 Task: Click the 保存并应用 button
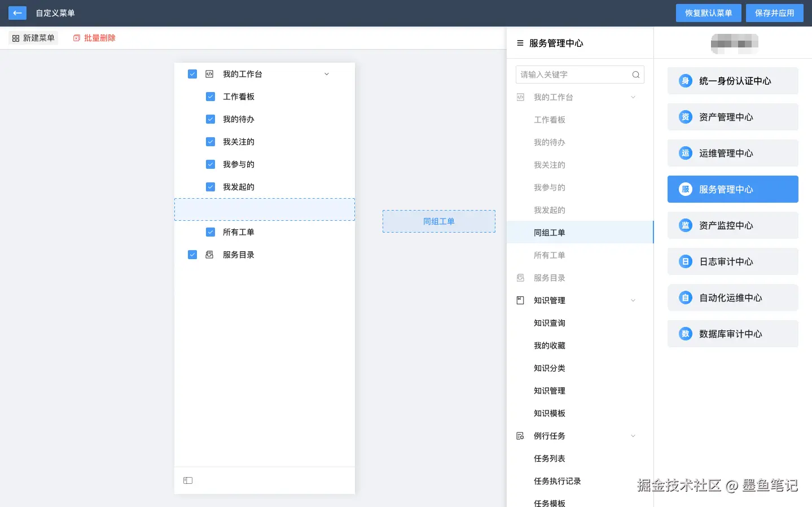774,12
